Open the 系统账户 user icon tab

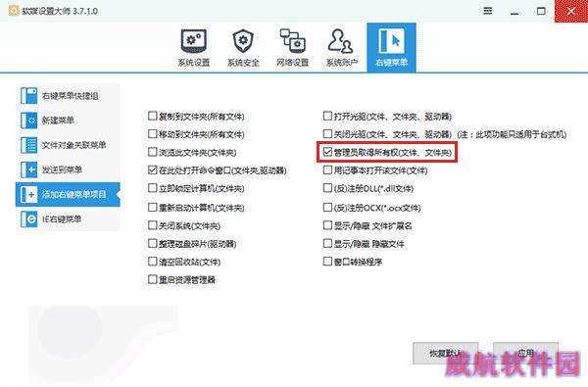coord(342,47)
